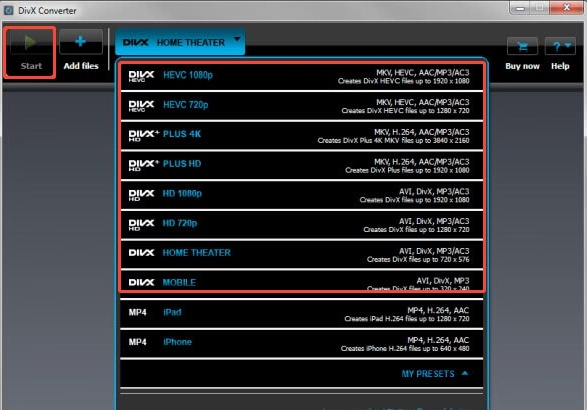The image size is (587, 410).
Task: Click MP4 label beside iPhone
Action: 137,342
